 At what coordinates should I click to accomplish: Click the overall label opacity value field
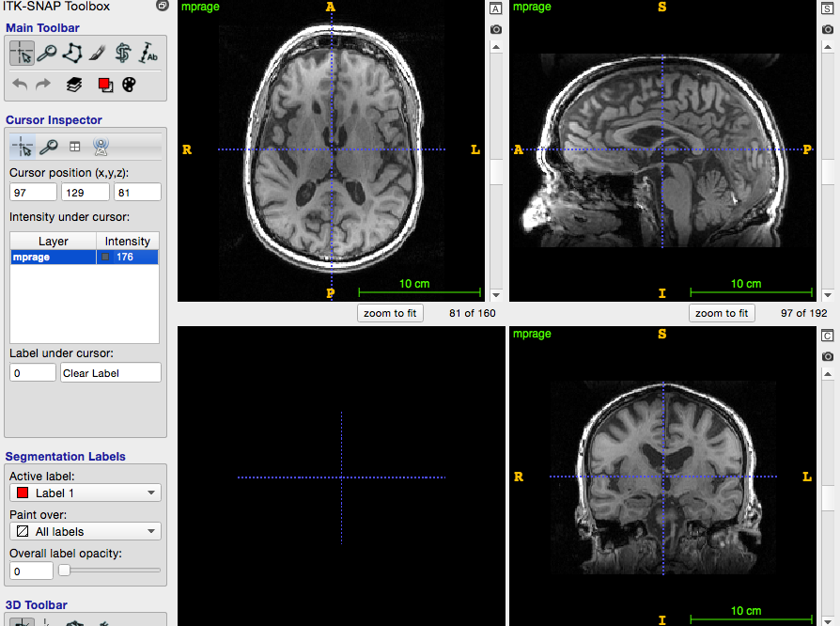tap(31, 571)
